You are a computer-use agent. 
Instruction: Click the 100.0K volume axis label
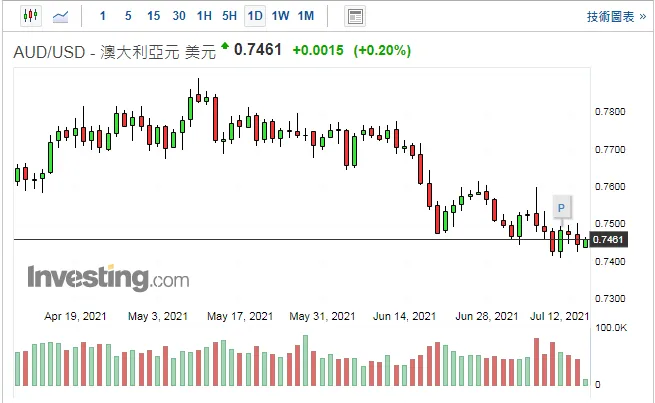tap(611, 328)
